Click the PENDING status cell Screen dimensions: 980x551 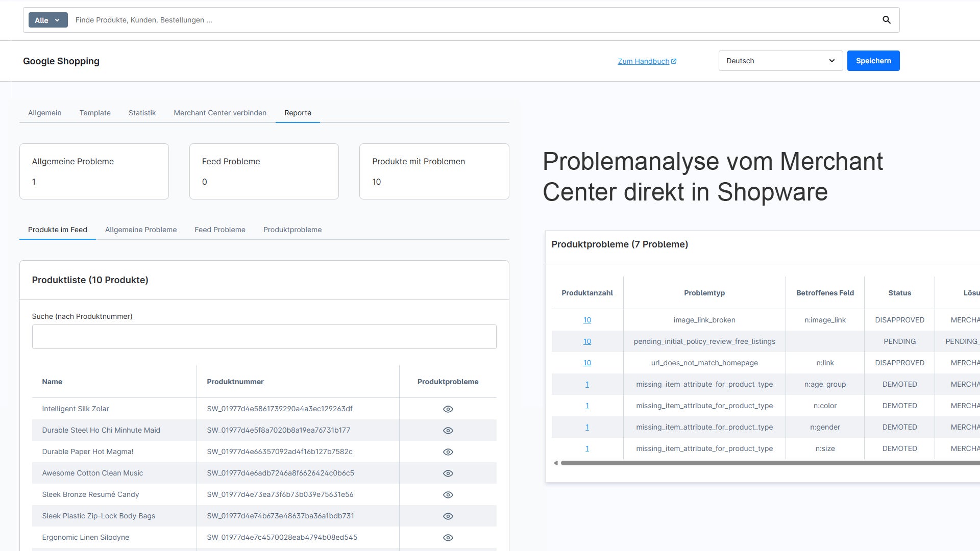(899, 341)
